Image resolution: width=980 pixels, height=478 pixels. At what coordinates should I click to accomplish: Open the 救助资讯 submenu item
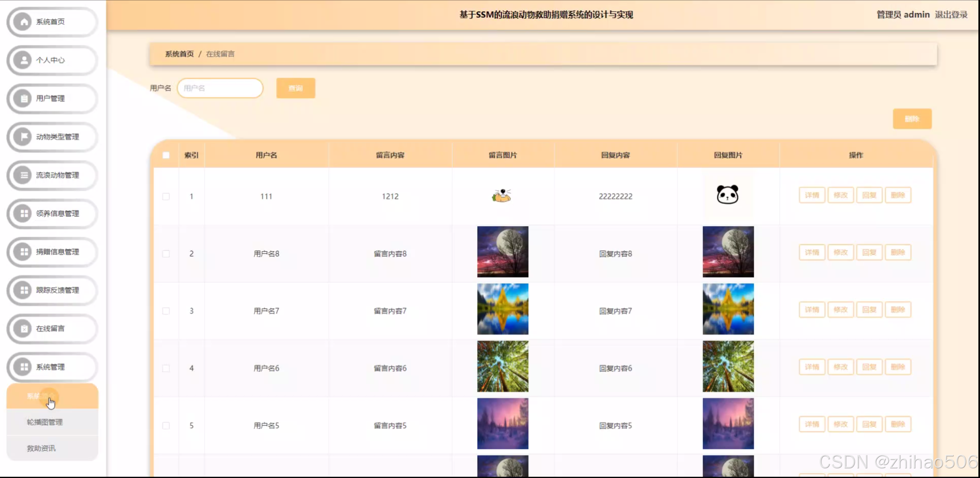(x=41, y=448)
